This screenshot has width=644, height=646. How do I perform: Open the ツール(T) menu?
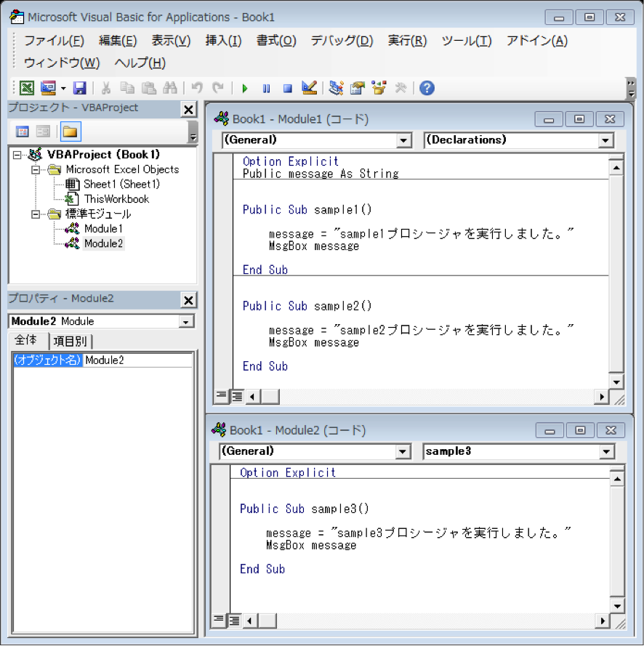pos(467,41)
